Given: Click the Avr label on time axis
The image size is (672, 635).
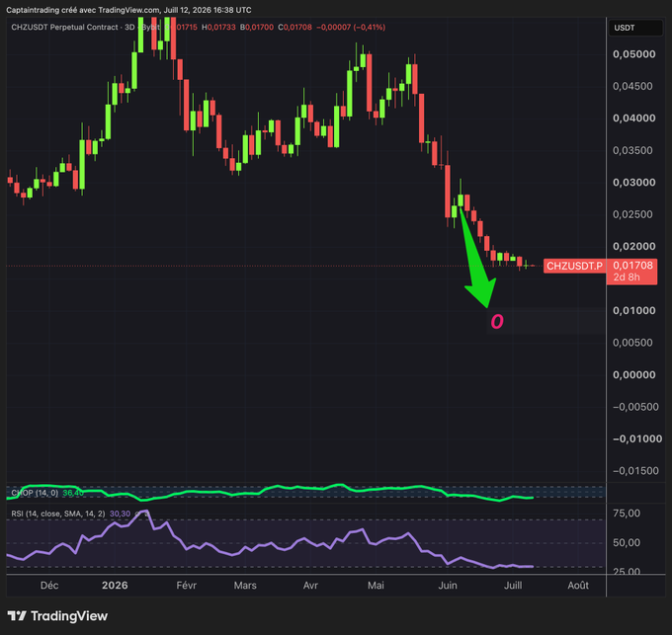Looking at the screenshot, I should tap(310, 586).
